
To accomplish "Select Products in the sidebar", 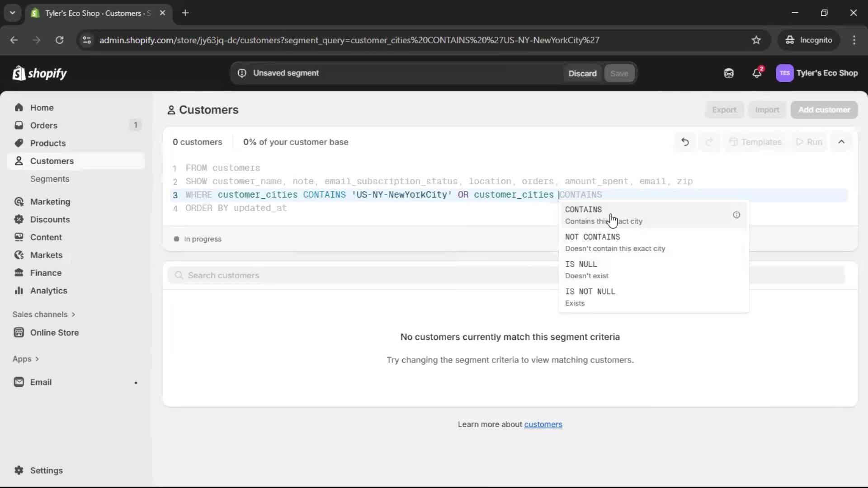I will [48, 143].
